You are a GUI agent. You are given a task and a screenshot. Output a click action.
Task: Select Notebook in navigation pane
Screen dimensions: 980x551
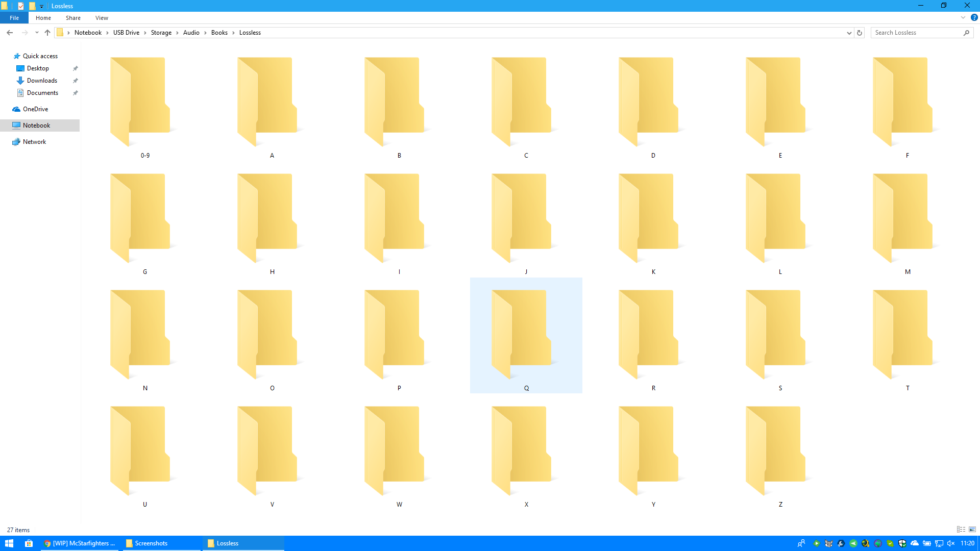pos(40,126)
